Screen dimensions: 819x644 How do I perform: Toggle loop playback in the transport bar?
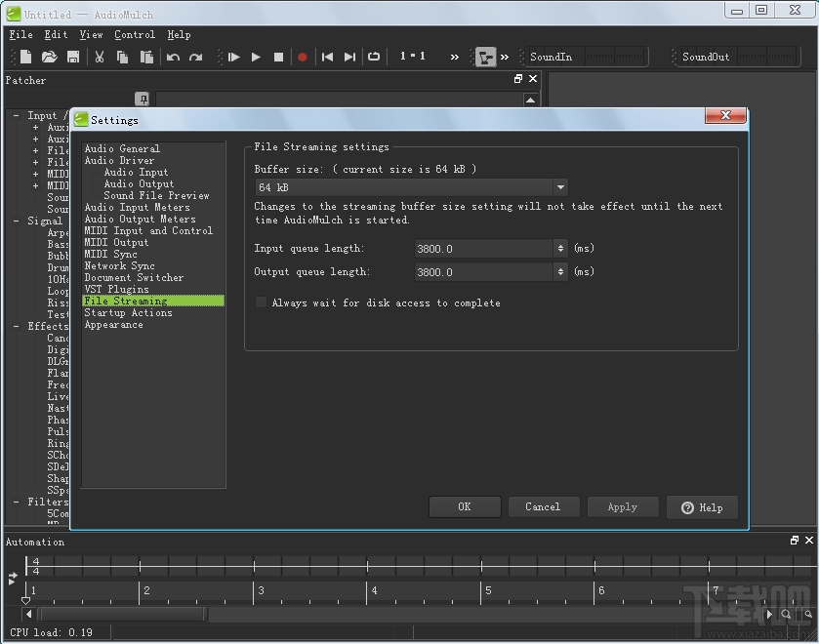374,57
